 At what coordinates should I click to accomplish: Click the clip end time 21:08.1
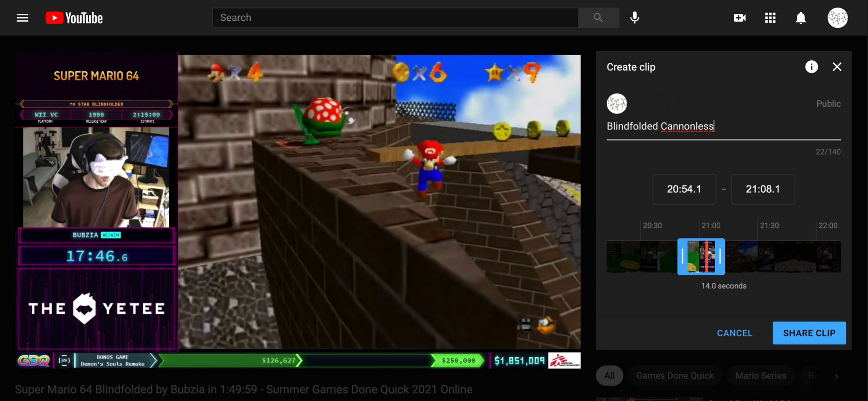[763, 189]
